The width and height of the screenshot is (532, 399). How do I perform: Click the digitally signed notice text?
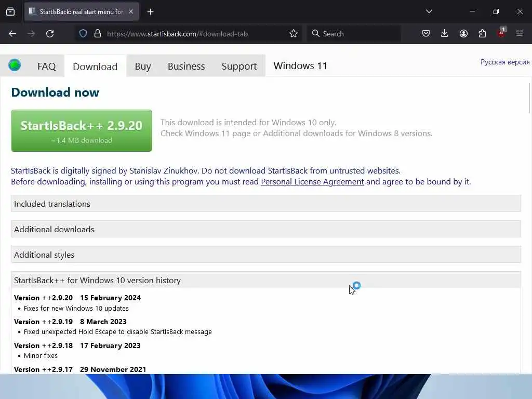(206, 170)
